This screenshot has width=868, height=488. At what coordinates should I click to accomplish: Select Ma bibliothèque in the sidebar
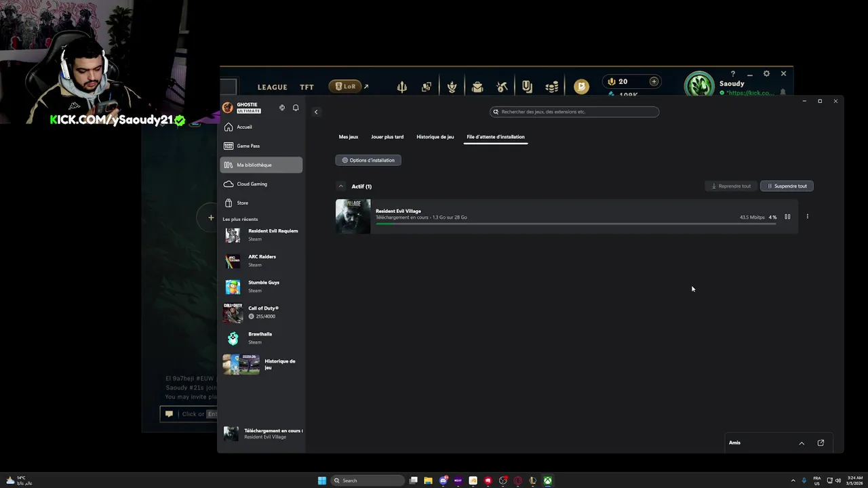point(261,165)
